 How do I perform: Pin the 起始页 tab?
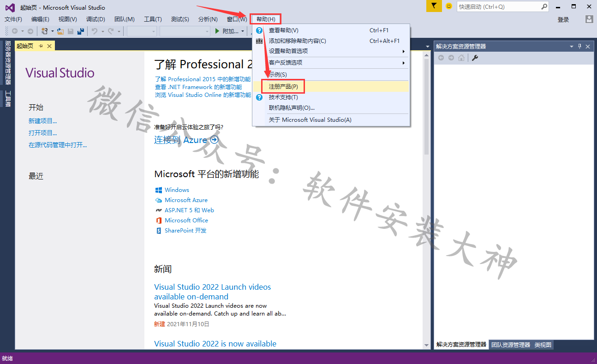(x=41, y=46)
